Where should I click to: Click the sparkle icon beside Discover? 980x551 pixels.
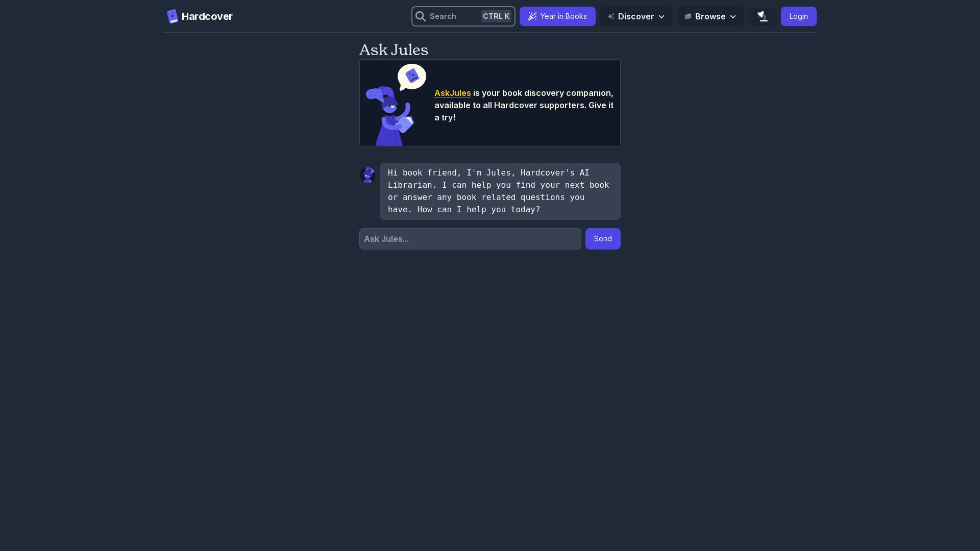(611, 16)
